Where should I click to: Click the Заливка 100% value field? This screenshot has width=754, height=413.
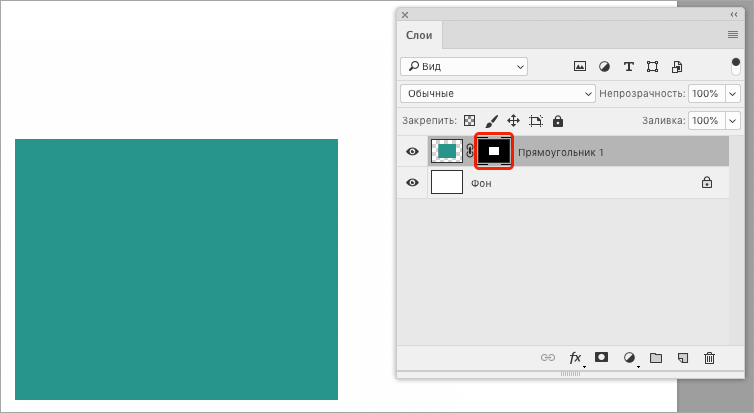[x=705, y=121]
